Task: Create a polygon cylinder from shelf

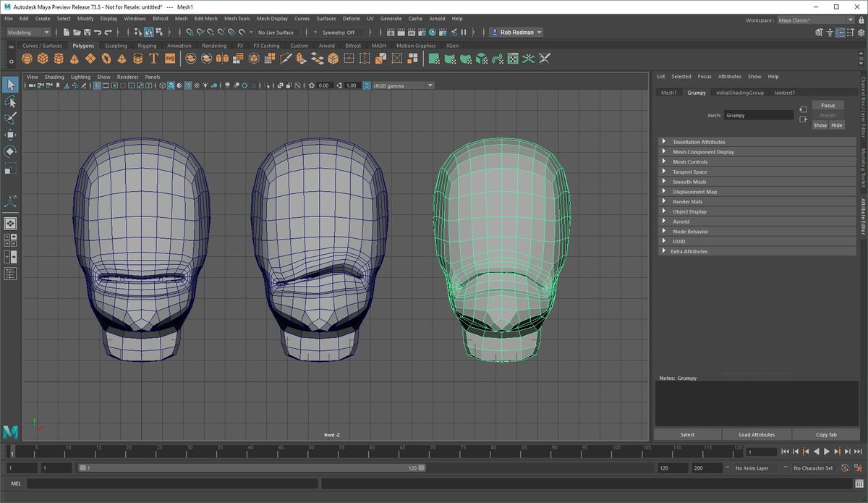Action: (x=59, y=59)
